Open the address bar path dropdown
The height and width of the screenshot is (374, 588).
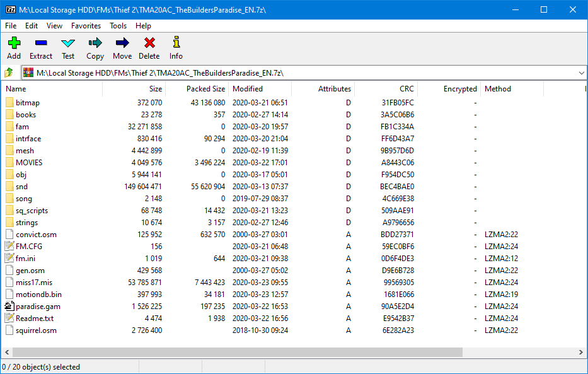[x=581, y=73]
